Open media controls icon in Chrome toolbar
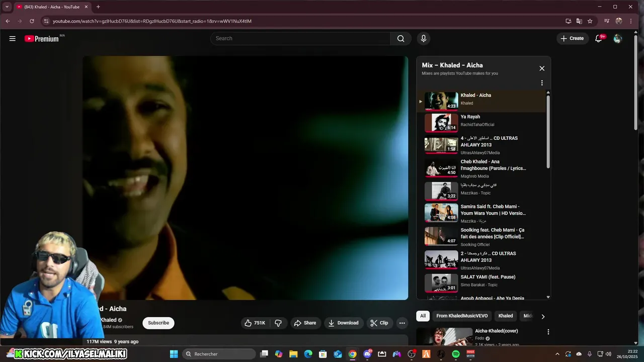Screen dimensions: 644x362 [x=607, y=21]
